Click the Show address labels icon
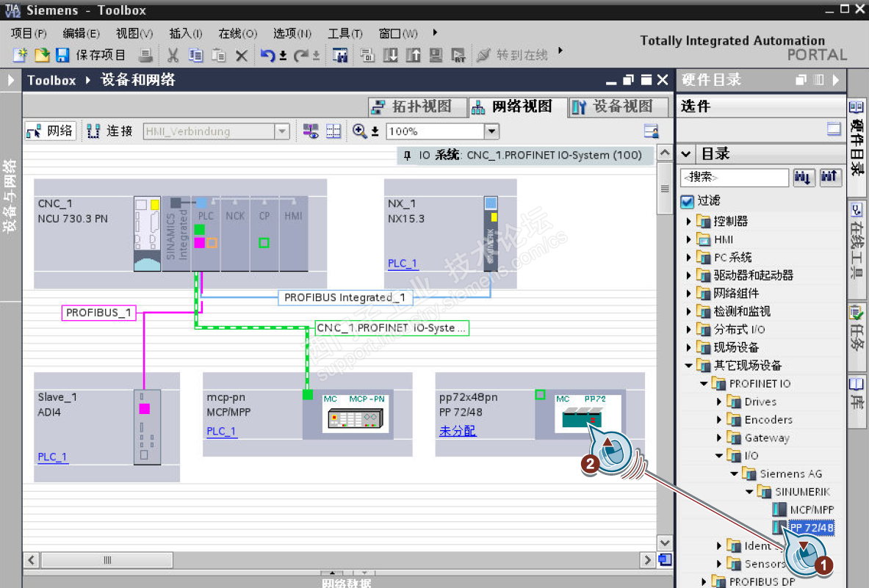The image size is (869, 588). tap(310, 131)
